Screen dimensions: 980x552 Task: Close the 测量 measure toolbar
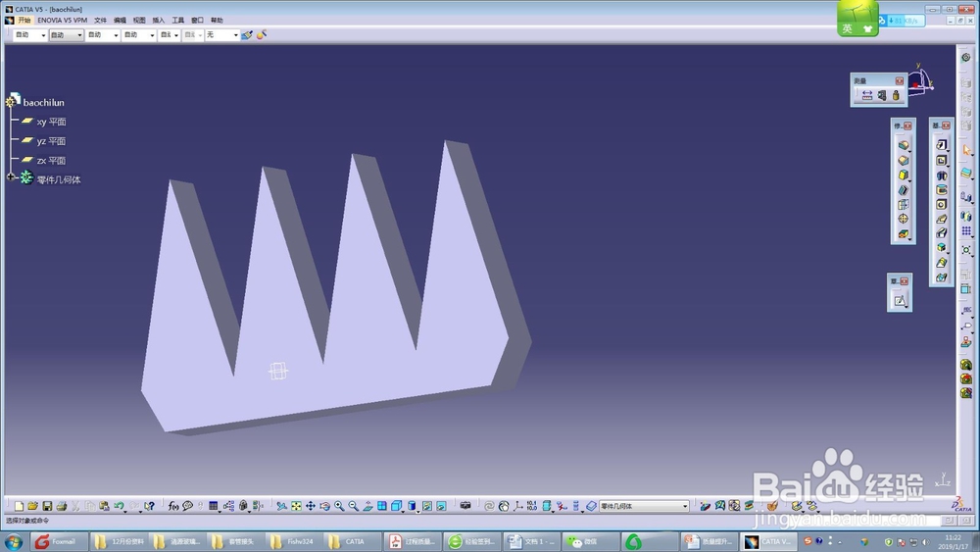coord(899,80)
